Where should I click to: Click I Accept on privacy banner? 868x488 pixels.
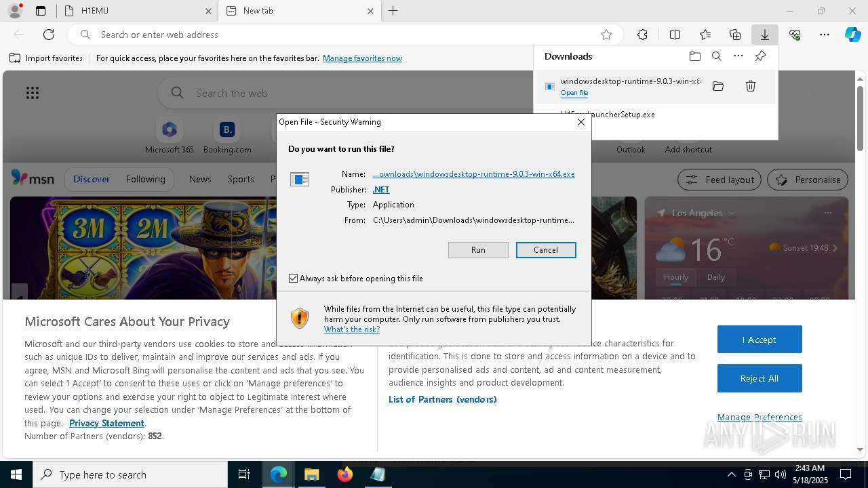click(x=759, y=340)
